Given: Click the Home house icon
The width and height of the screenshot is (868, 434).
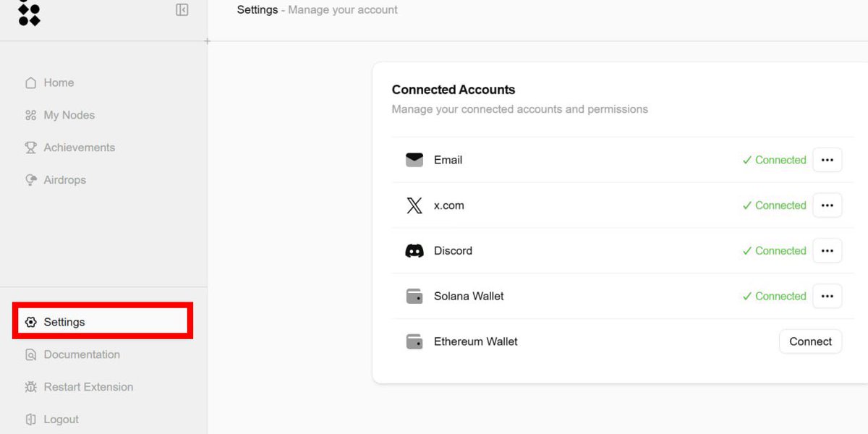Looking at the screenshot, I should [30, 82].
